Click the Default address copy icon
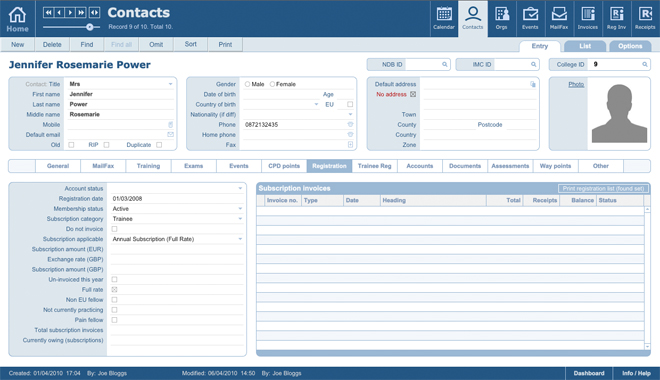This screenshot has width=660, height=380. (533, 84)
